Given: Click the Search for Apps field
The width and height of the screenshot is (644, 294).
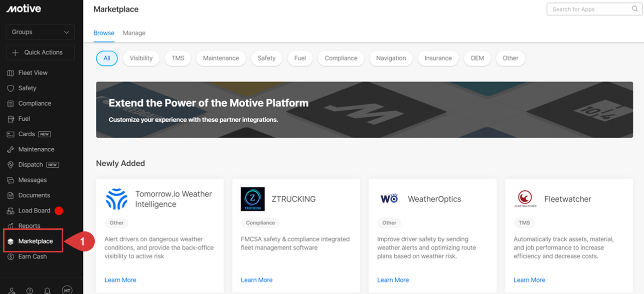Looking at the screenshot, I should coord(594,9).
